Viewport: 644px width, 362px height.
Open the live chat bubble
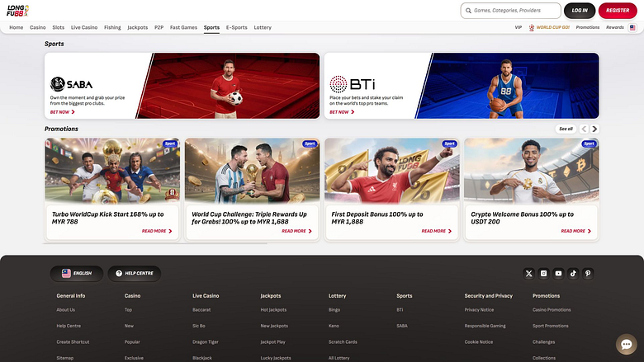(x=627, y=345)
